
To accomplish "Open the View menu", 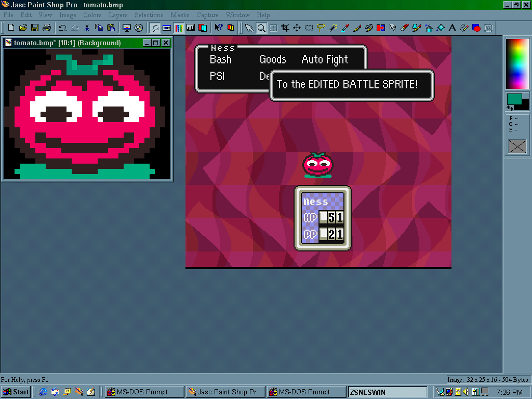I will 46,15.
